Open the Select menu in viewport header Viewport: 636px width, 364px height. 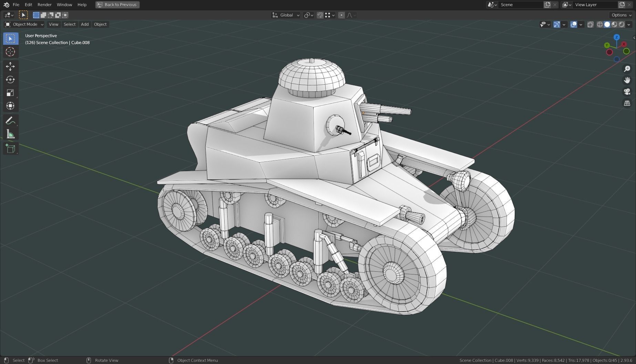point(70,24)
